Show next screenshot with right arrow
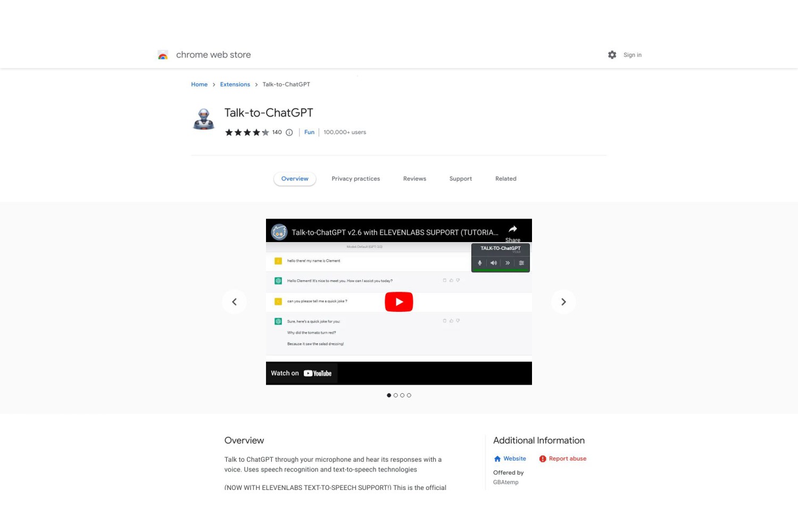Image resolution: width=798 pixels, height=532 pixels. click(563, 302)
